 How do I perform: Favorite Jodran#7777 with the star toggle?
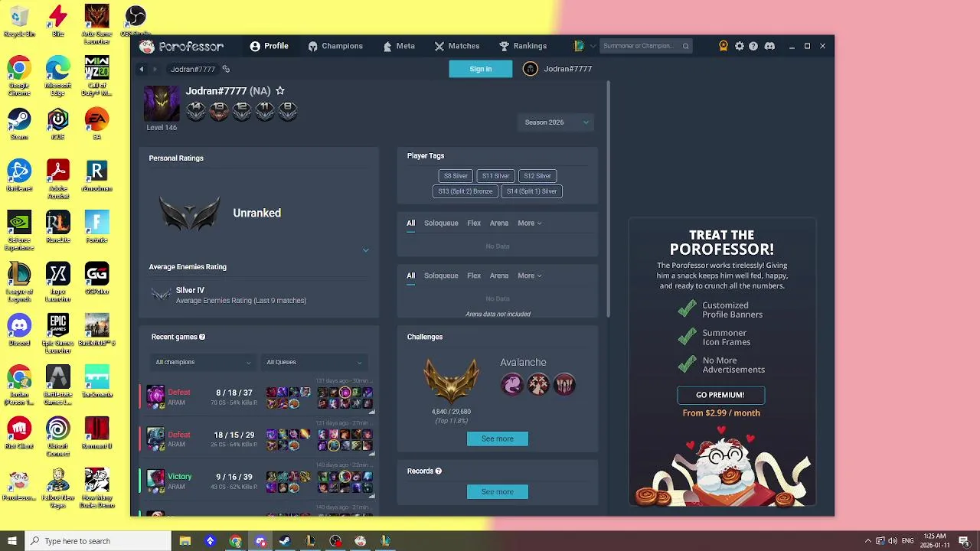coord(280,90)
